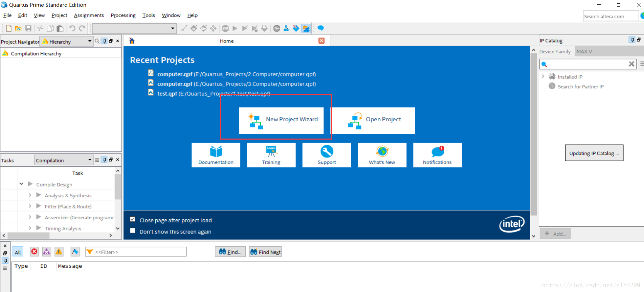Toggle pin on IP Catalog panel
Screen dimensions: 644x292
click(632, 40)
